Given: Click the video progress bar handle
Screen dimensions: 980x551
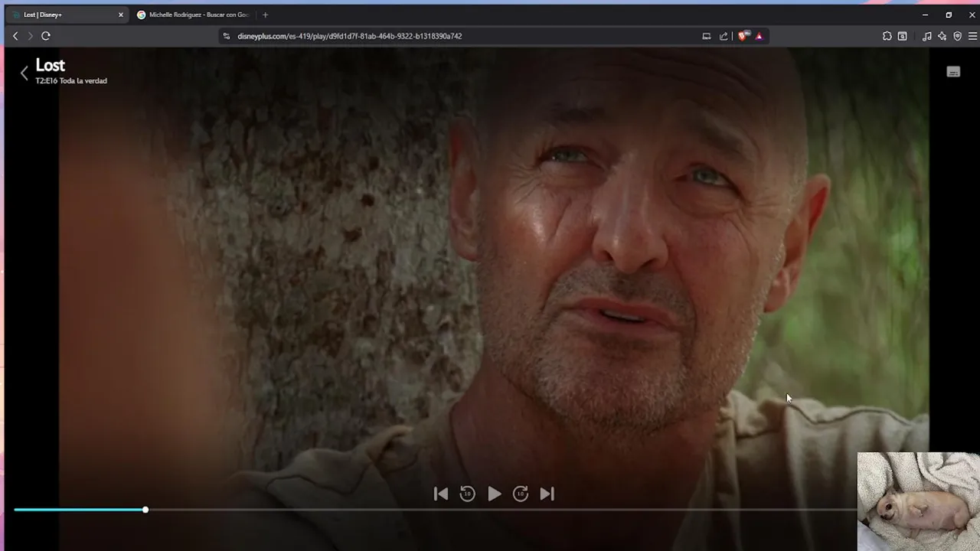Looking at the screenshot, I should [145, 510].
